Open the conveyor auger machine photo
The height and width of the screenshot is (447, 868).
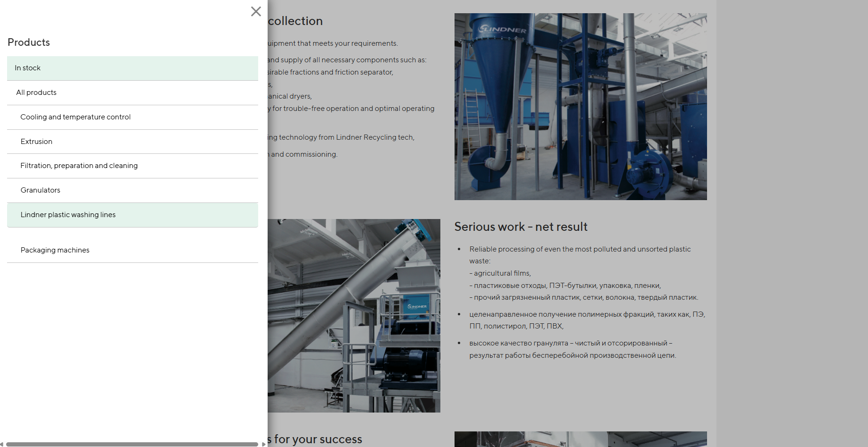(x=354, y=316)
